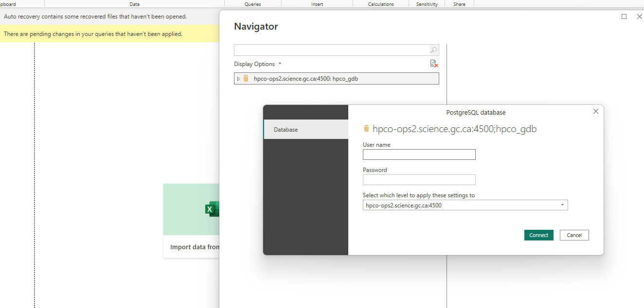Focus the User name field
Image resolution: width=644 pixels, height=308 pixels.
pos(419,154)
